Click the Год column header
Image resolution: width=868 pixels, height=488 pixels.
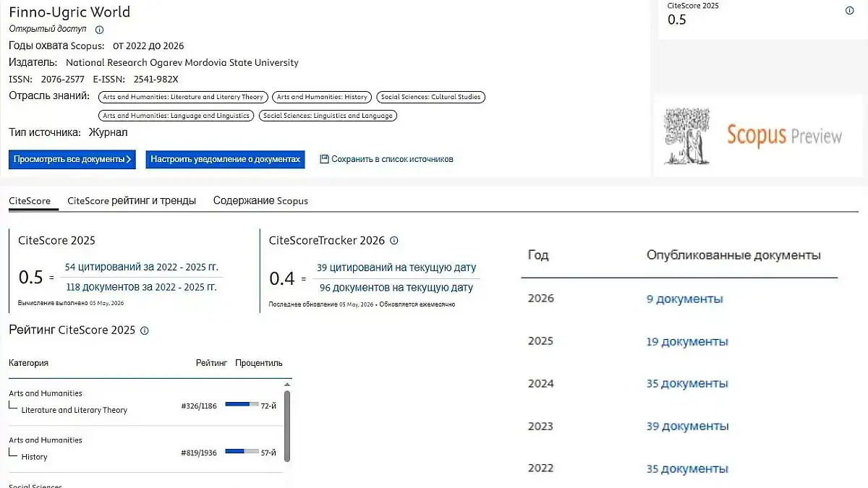click(x=538, y=255)
